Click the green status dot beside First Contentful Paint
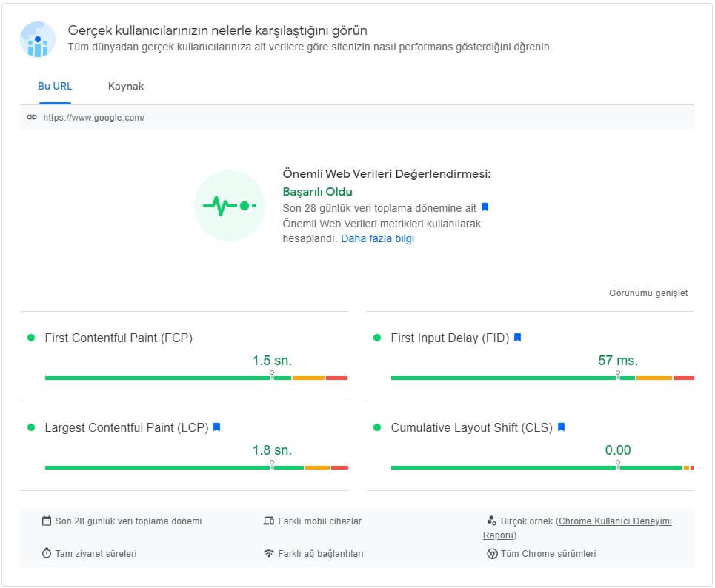 tap(30, 338)
